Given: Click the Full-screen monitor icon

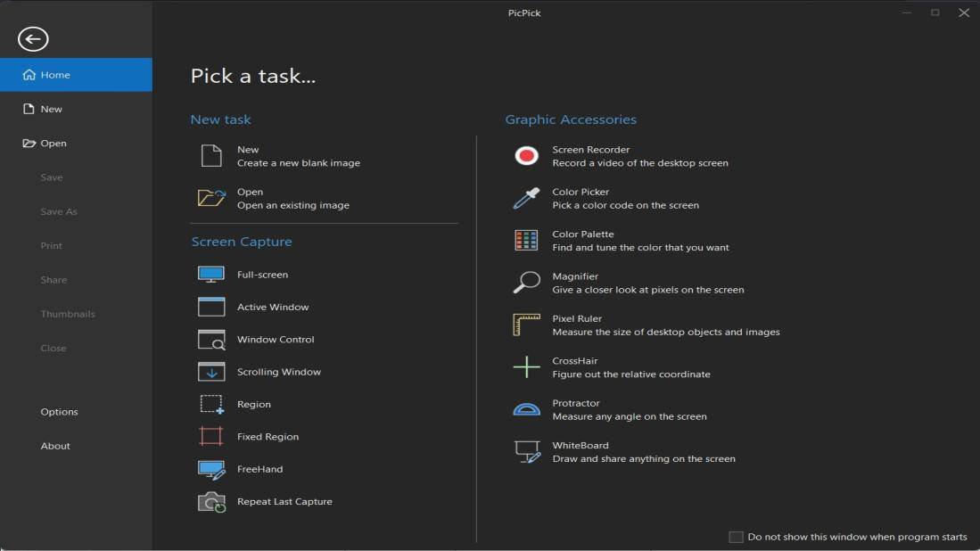Looking at the screenshot, I should point(211,275).
